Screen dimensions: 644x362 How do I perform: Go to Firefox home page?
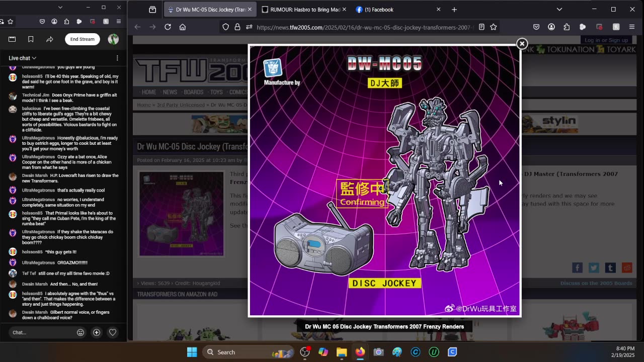[x=183, y=27]
